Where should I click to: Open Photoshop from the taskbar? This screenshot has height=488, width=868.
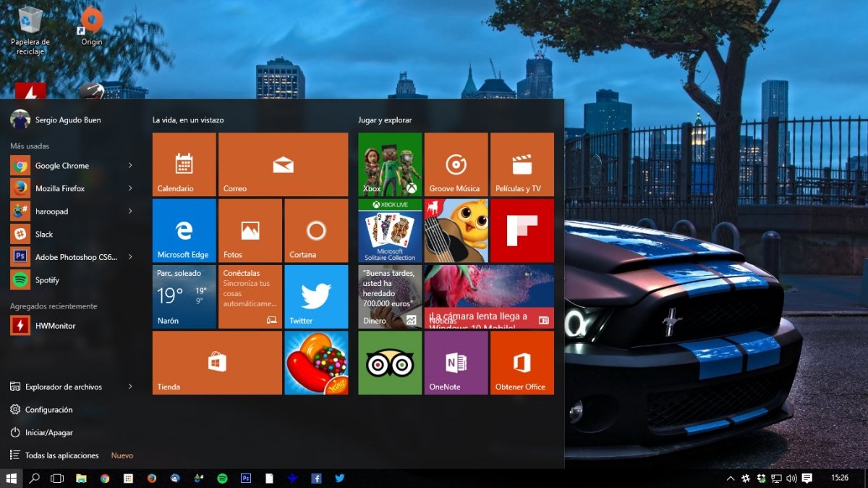(246, 479)
